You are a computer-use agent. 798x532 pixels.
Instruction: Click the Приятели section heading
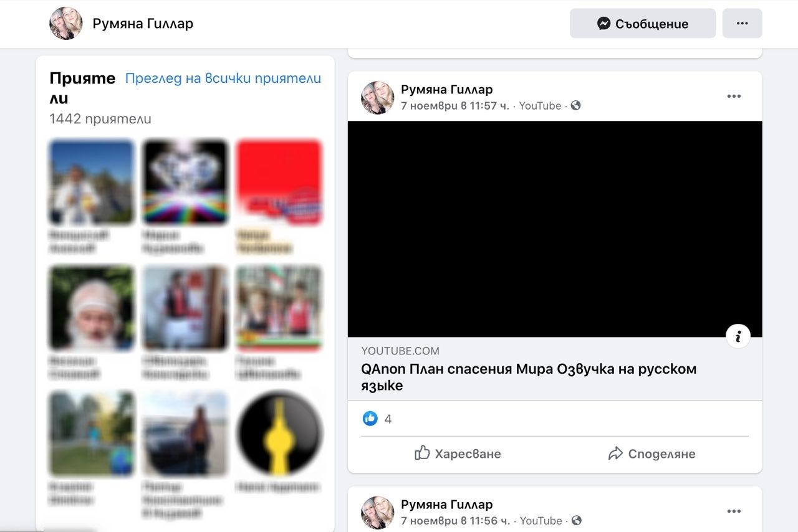(82, 88)
